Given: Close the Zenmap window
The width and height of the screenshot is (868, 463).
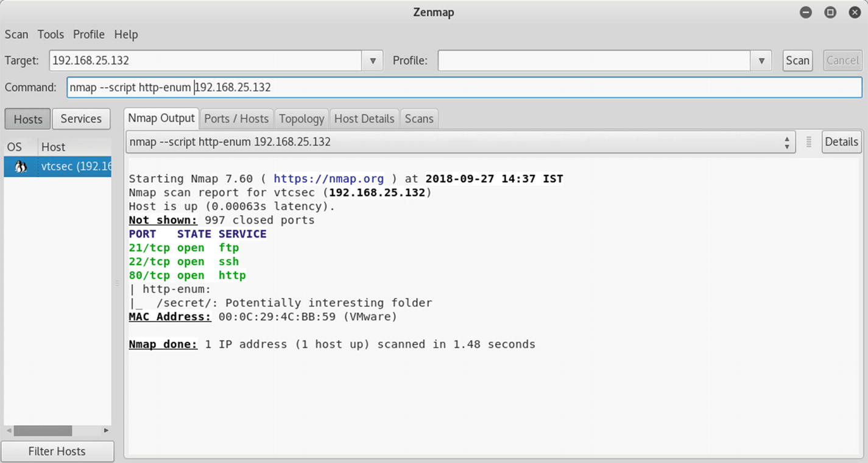Looking at the screenshot, I should click(x=855, y=12).
